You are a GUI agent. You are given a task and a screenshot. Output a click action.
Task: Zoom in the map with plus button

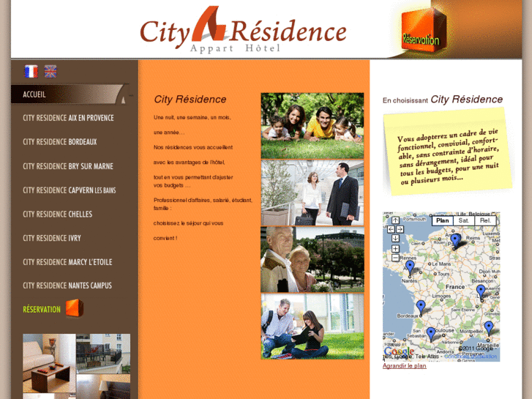pyautogui.click(x=395, y=249)
